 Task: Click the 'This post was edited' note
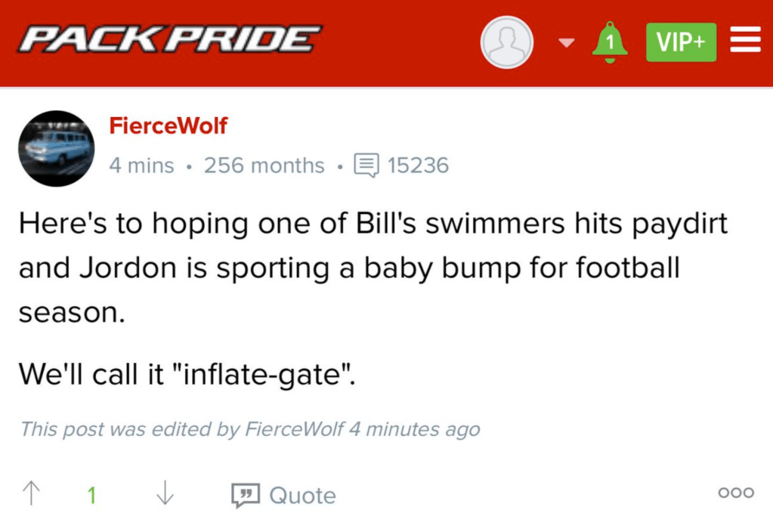(249, 429)
